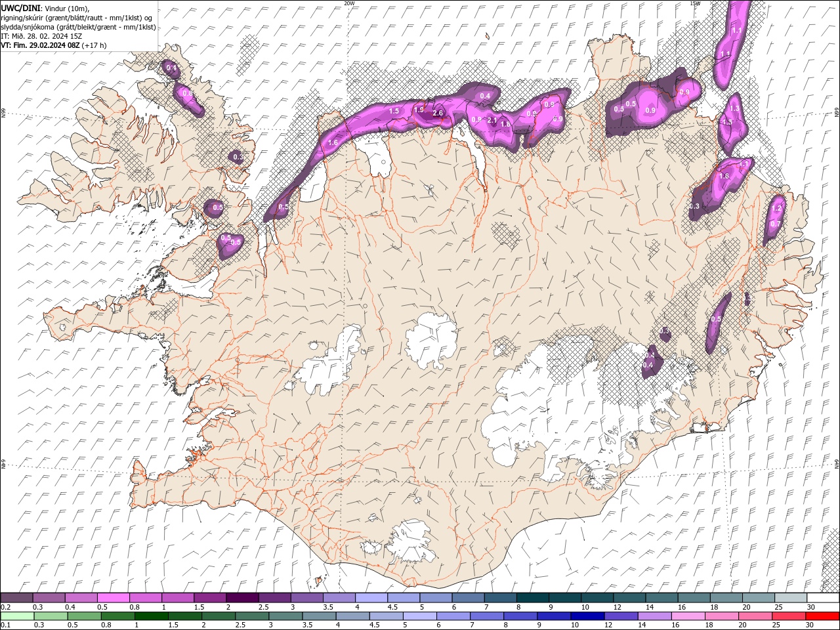Image resolution: width=840 pixels, height=630 pixels.
Task: Click the 0.2 label in the upper legend
Action: click(x=5, y=607)
